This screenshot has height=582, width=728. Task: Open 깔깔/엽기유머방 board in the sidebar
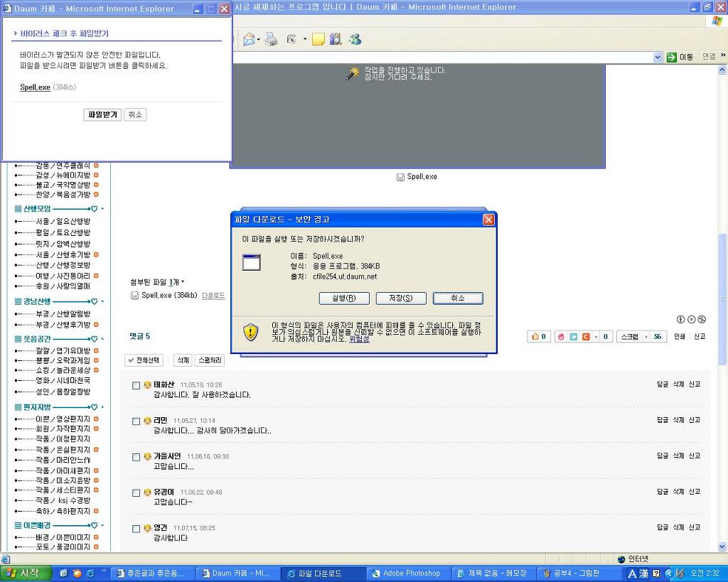coord(63,351)
